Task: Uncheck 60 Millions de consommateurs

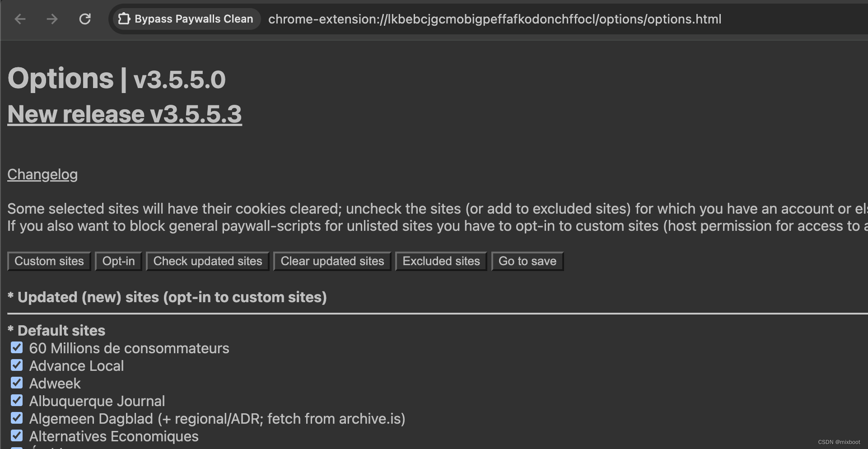Action: click(17, 348)
